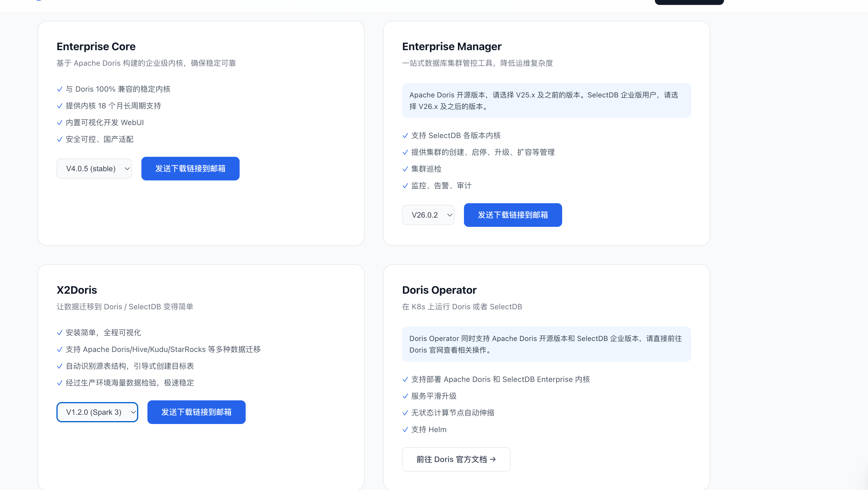Click checkmark beside '安装简单，全程可视化'

click(x=60, y=333)
